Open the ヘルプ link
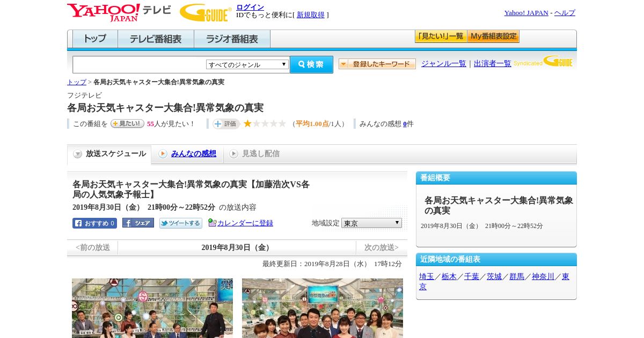The width and height of the screenshot is (644, 338). [565, 13]
